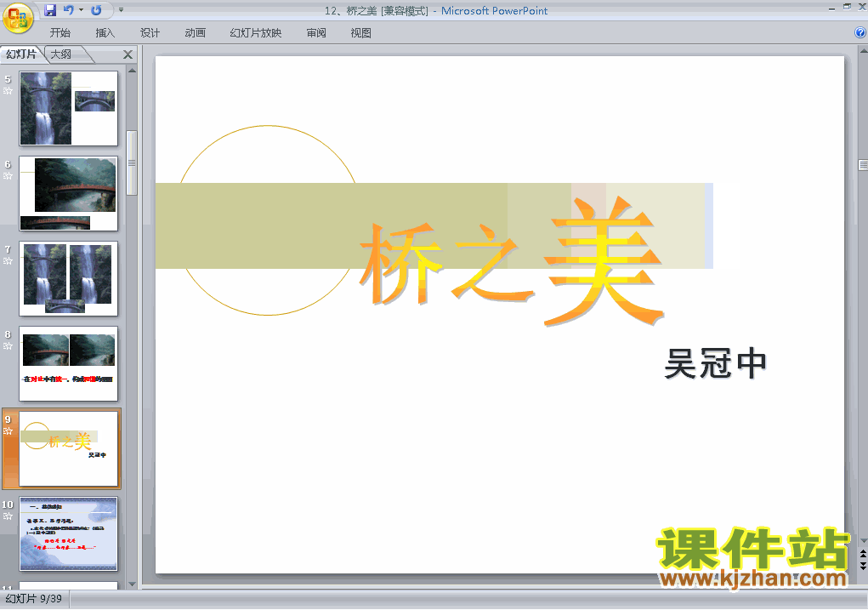Select the 桥之美 WordArt title
The width and height of the screenshot is (868, 610).
click(x=512, y=260)
